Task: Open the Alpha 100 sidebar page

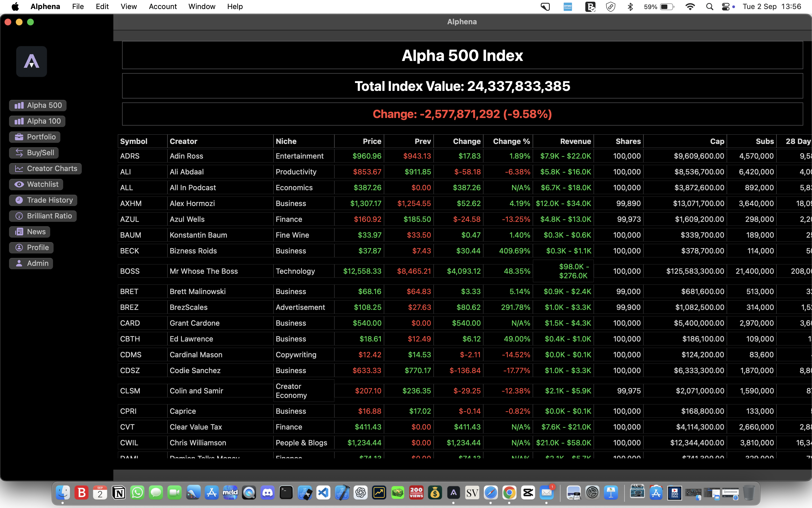Action: click(x=37, y=121)
